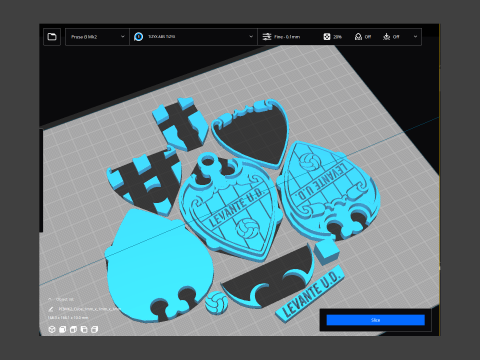Select the flat LEVANTE U.D. nameplate model

click(311, 295)
